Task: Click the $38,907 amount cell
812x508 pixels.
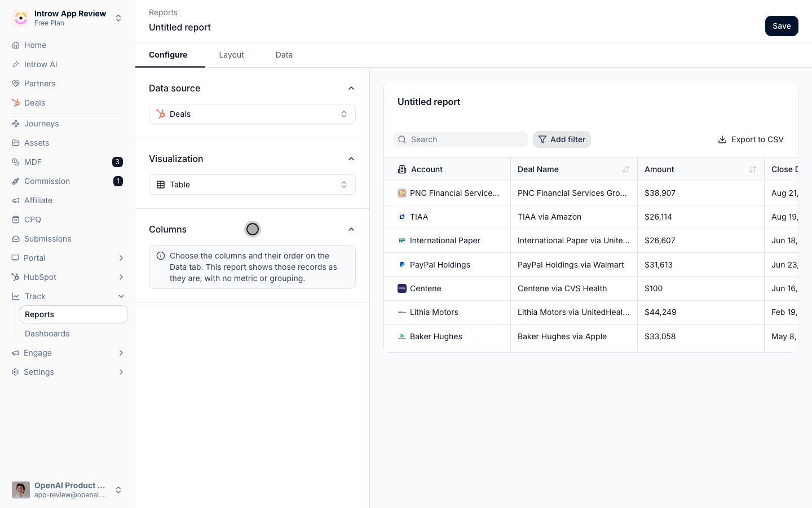Action: (701, 193)
